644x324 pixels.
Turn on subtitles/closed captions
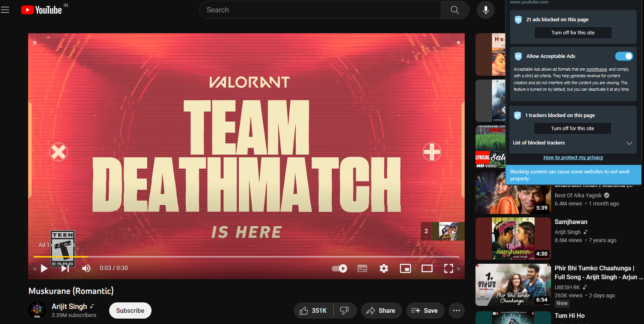coord(362,268)
